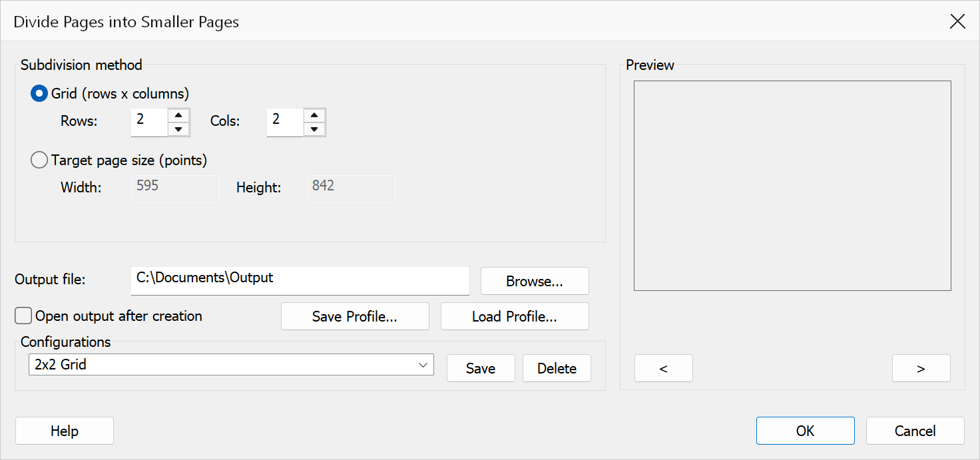Open the Save Profile dialog
The height and width of the screenshot is (460, 980).
[355, 316]
